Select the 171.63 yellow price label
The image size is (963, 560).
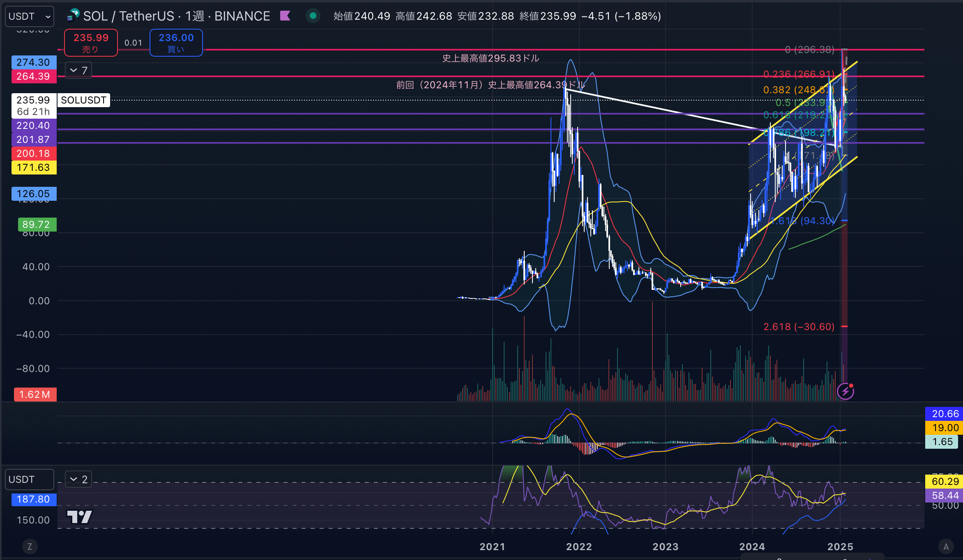point(34,168)
